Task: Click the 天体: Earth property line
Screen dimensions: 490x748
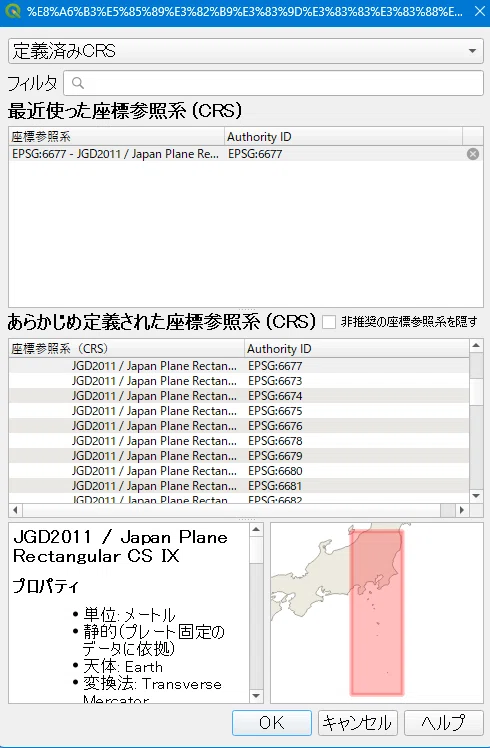Action: pos(123,666)
